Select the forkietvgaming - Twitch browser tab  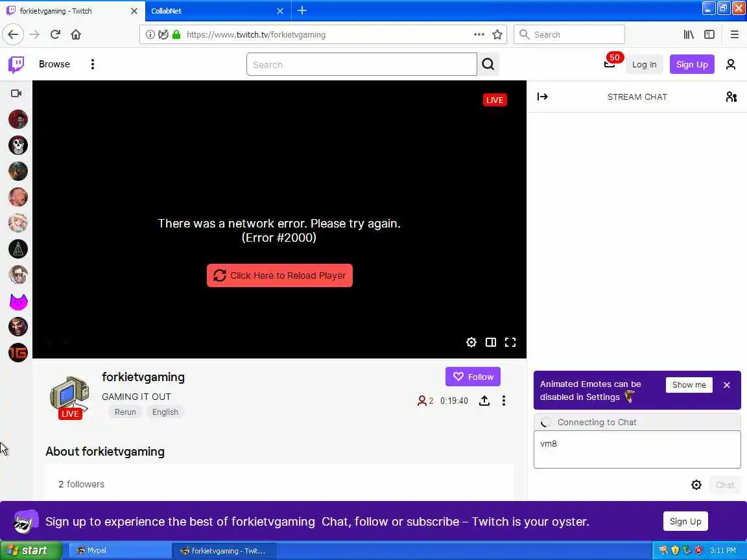point(67,11)
